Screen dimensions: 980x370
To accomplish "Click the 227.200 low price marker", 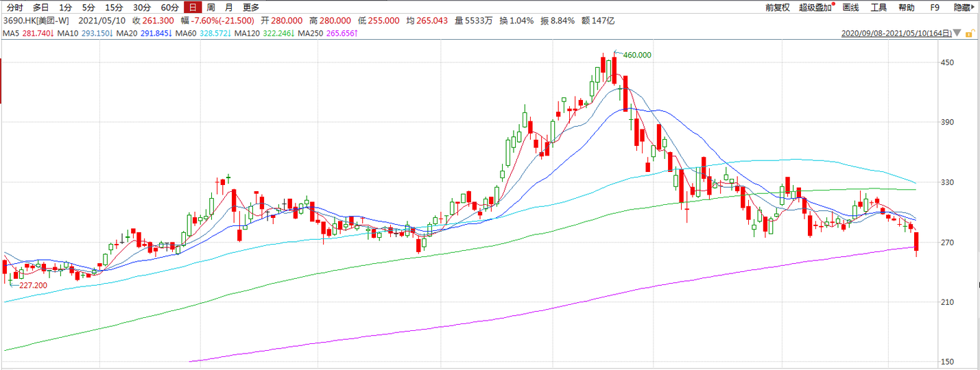I will [33, 285].
